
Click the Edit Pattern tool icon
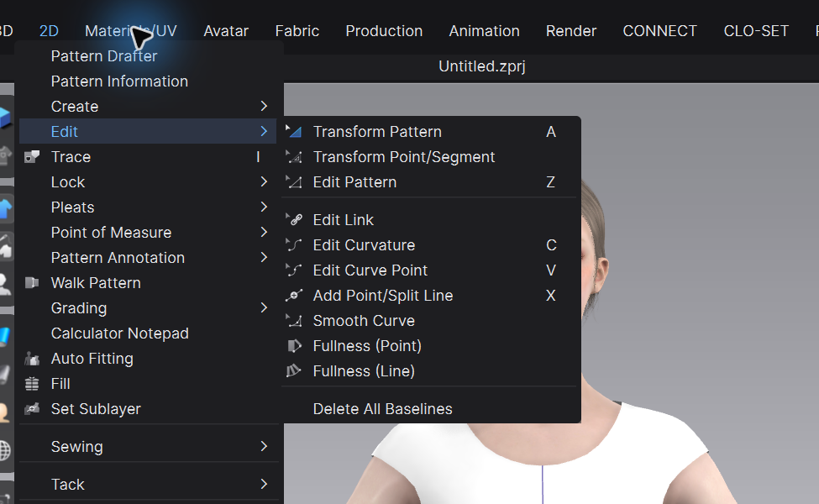pos(294,181)
